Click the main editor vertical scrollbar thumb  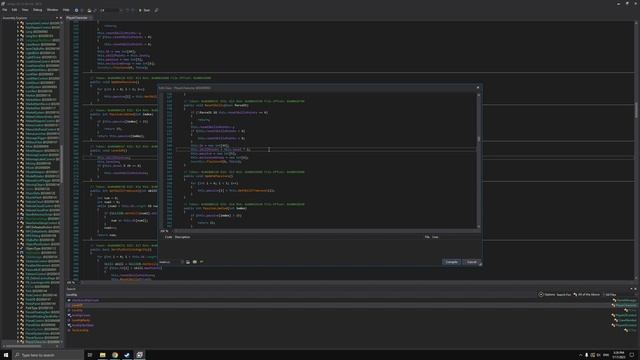(x=636, y=110)
